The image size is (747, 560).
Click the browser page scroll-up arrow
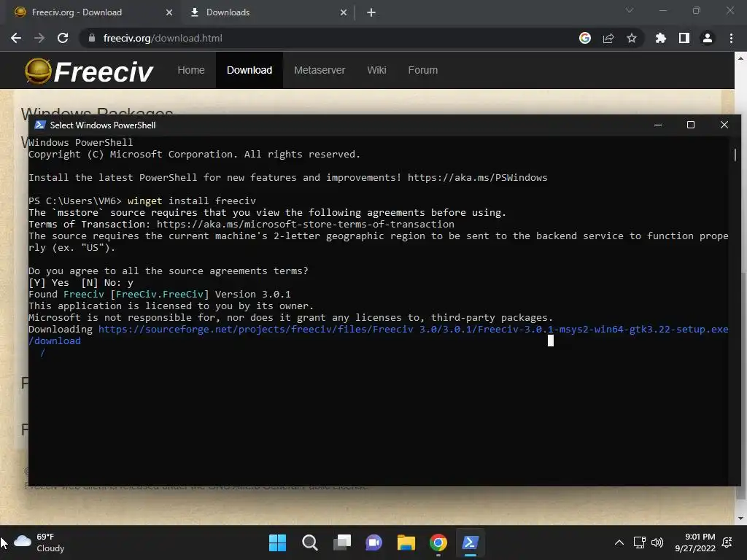pyautogui.click(x=740, y=58)
